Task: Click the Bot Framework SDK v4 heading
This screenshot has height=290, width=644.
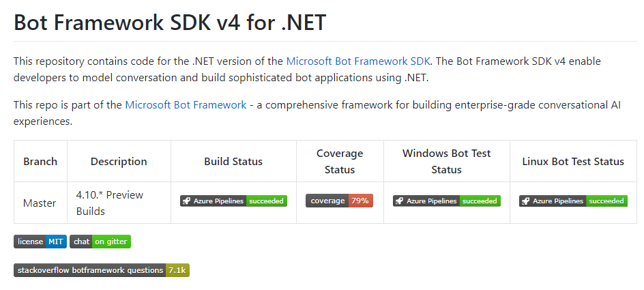Action: 170,23
